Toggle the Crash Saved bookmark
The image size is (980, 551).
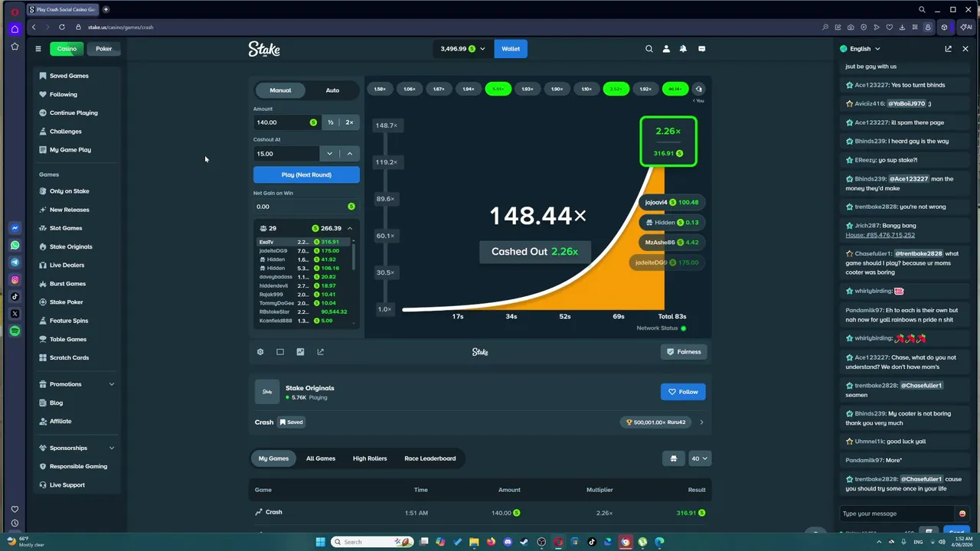(x=291, y=422)
